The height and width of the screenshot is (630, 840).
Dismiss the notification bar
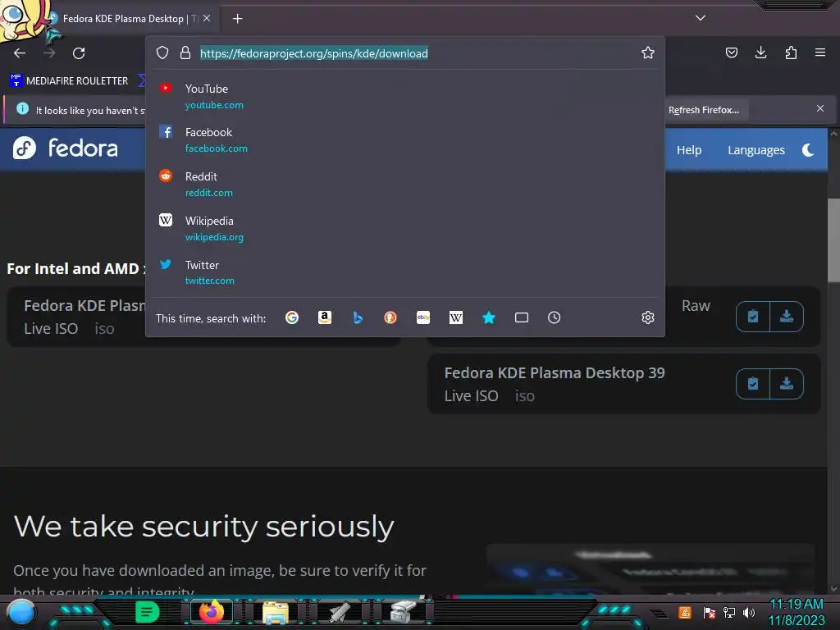[x=820, y=109]
